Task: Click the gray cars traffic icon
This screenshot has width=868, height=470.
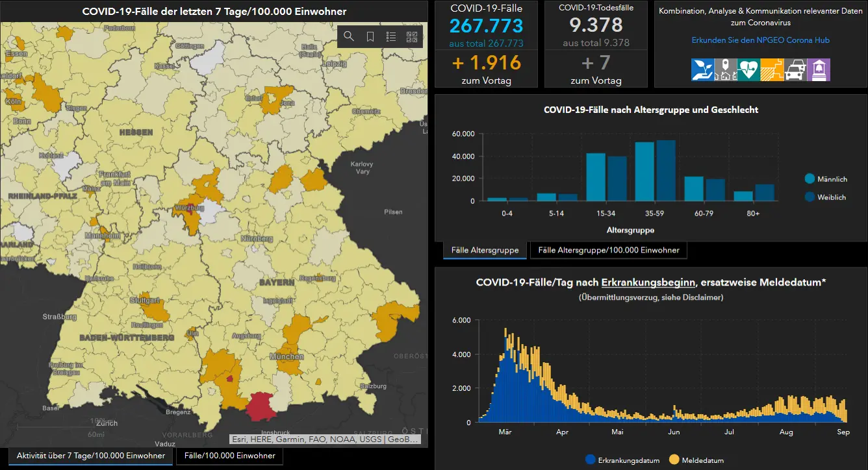Action: pyautogui.click(x=795, y=70)
